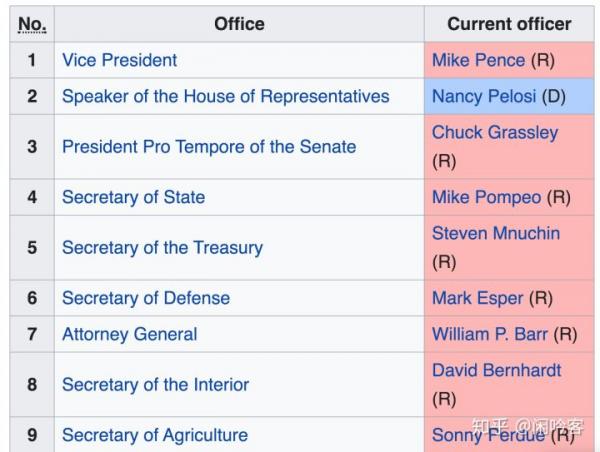Open Secretary of the Treasury page
600x452 pixels.
[162, 247]
